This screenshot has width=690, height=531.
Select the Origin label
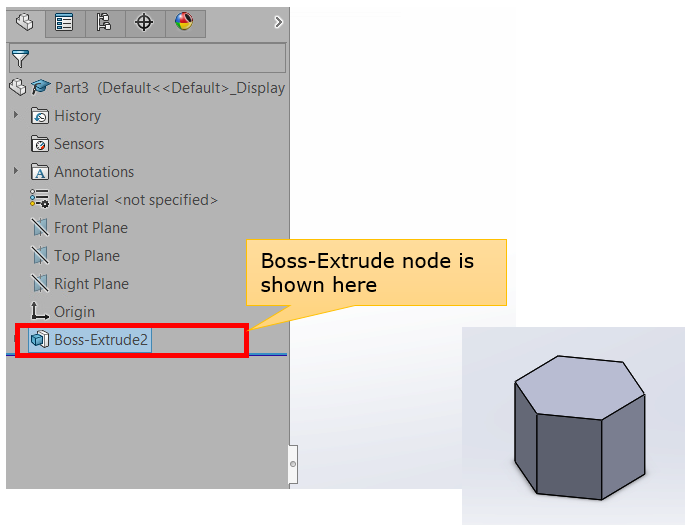(74, 312)
